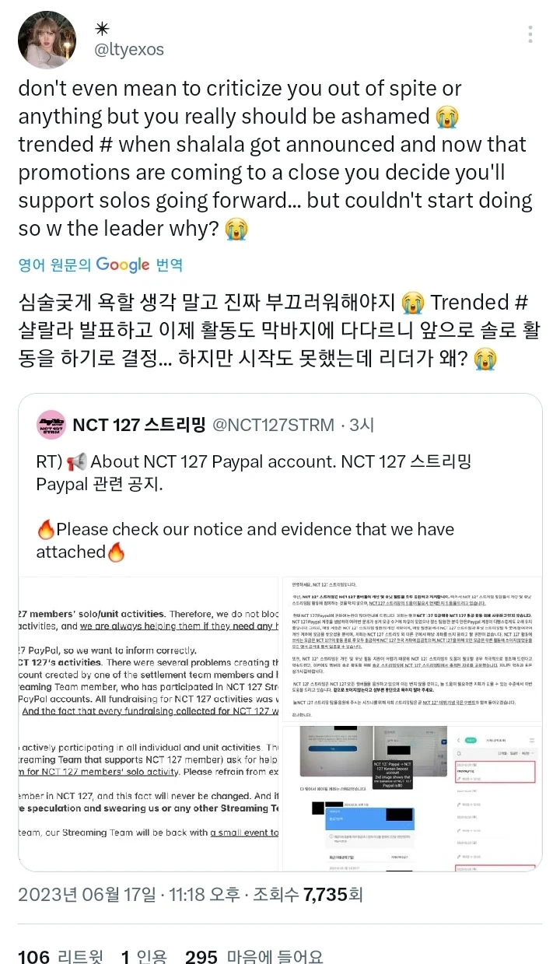This screenshot has height=964, width=560.
Task: Open the quoted account name NCT 127 스트리밍
Action: tap(139, 425)
